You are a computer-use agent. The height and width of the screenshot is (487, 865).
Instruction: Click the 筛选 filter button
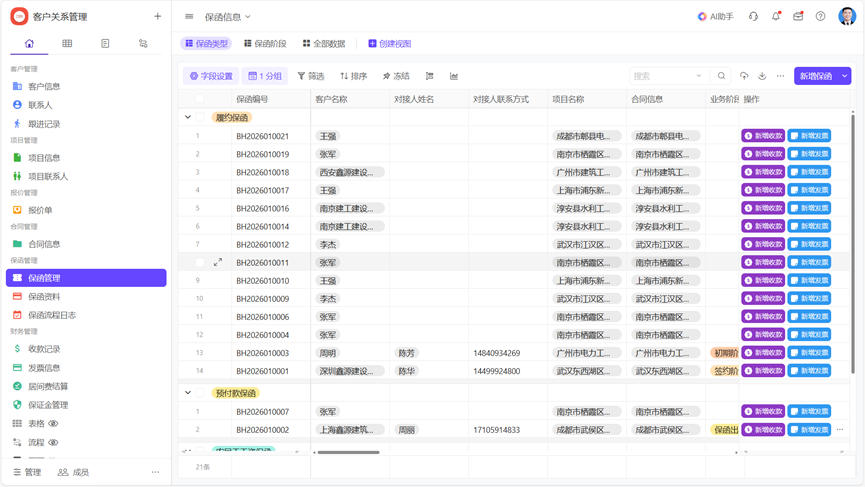point(311,76)
